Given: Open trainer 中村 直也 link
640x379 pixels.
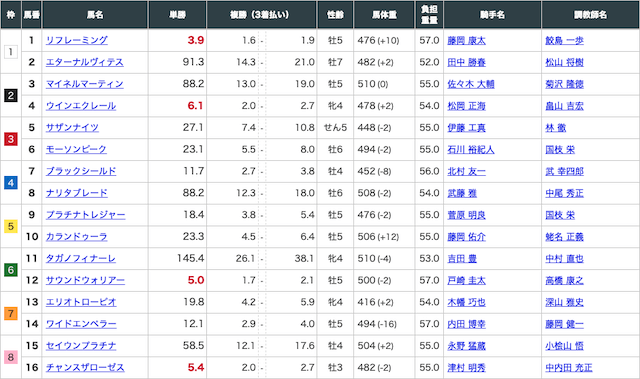Looking at the screenshot, I should (564, 259).
